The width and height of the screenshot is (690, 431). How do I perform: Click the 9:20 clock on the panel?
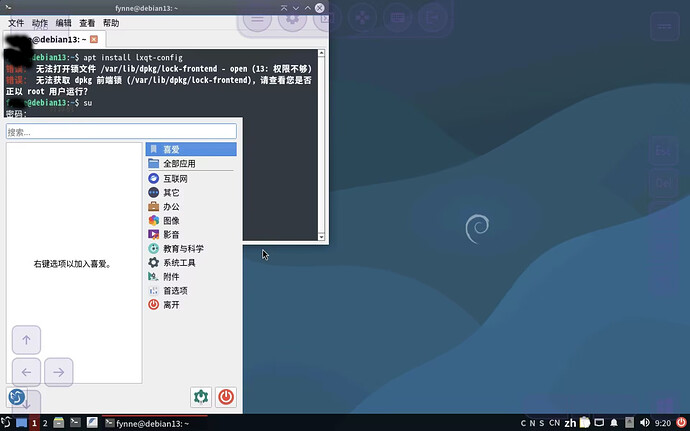point(663,424)
